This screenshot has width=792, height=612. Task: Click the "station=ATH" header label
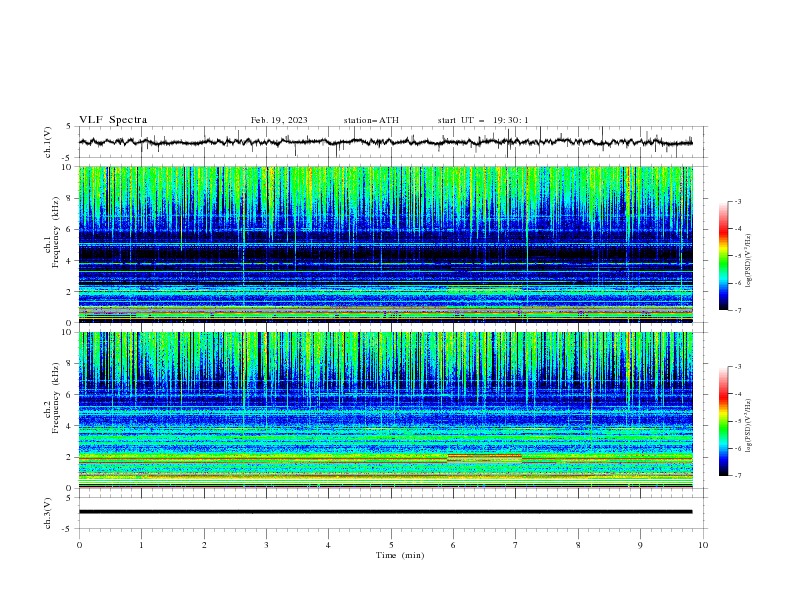[371, 120]
